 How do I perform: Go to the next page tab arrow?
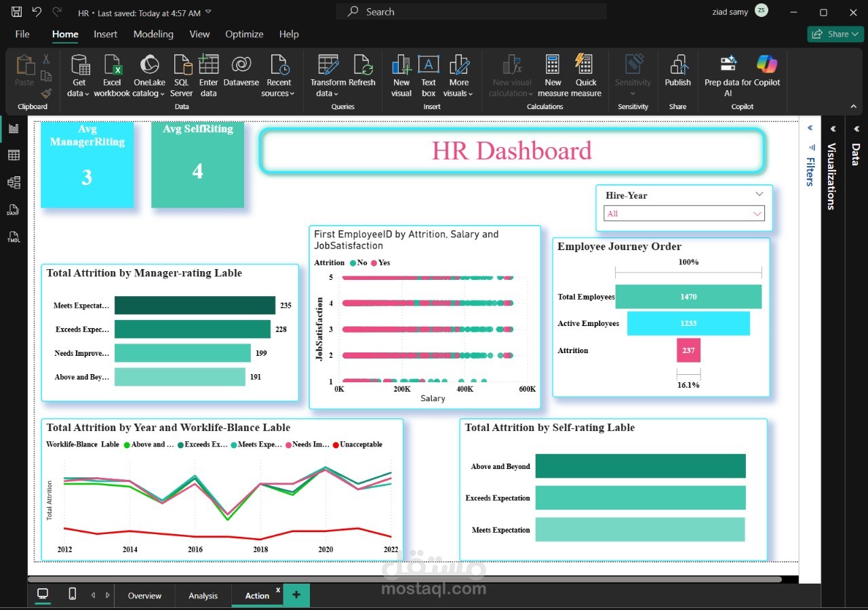pos(107,595)
